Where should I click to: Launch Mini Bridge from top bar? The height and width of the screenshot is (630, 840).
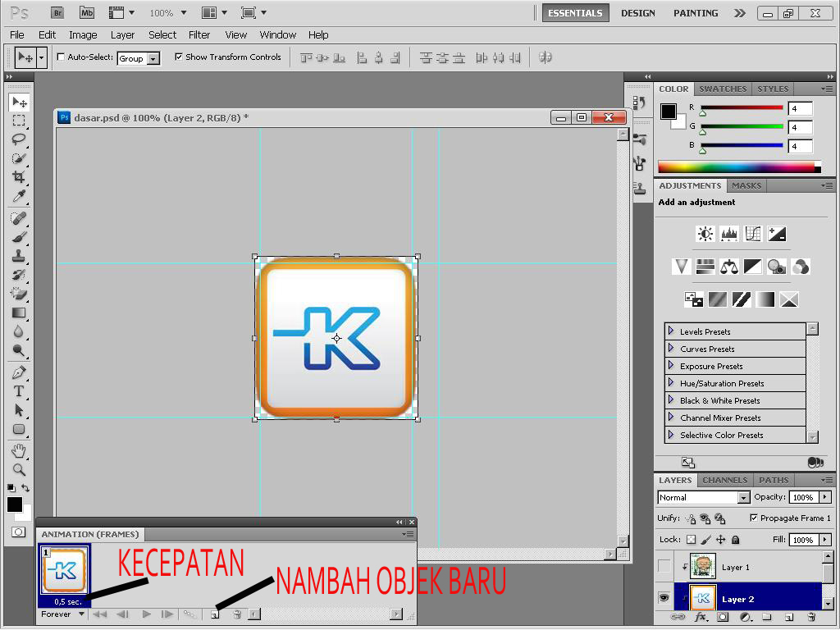point(87,13)
